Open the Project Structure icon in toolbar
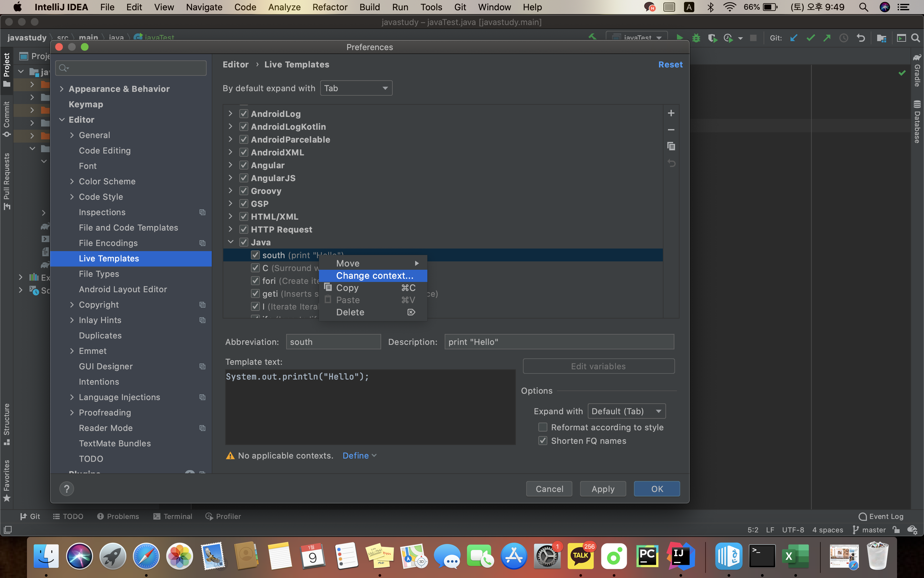This screenshot has width=924, height=578. [x=882, y=38]
